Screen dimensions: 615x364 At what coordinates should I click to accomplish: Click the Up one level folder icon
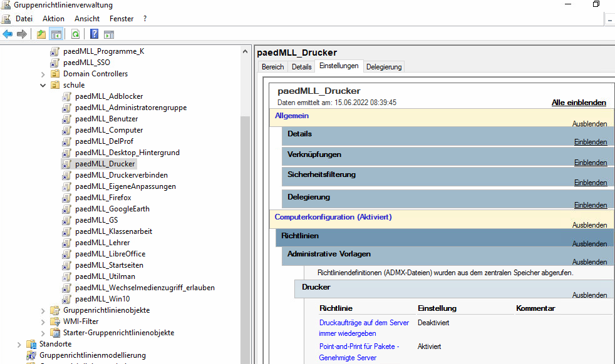[x=41, y=34]
